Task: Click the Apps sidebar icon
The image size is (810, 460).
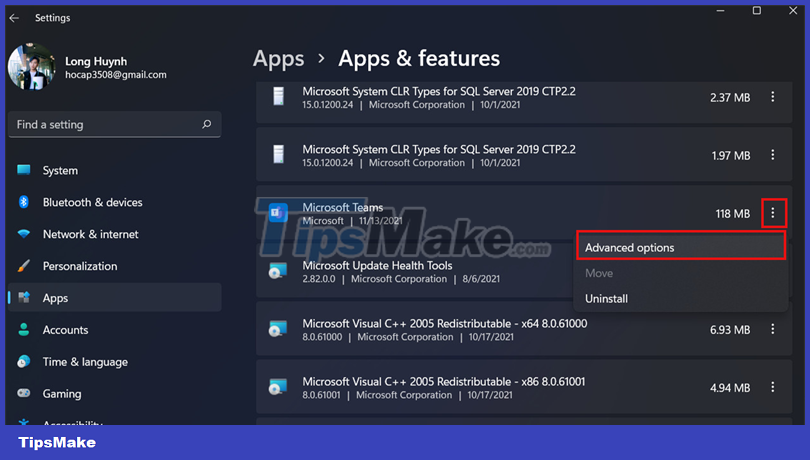Action: [24, 298]
